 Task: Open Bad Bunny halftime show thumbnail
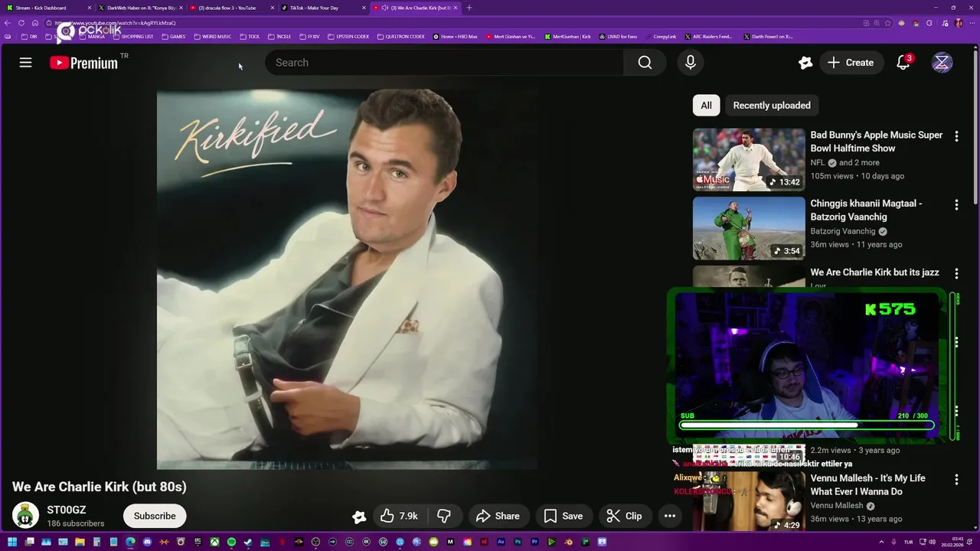(x=749, y=159)
